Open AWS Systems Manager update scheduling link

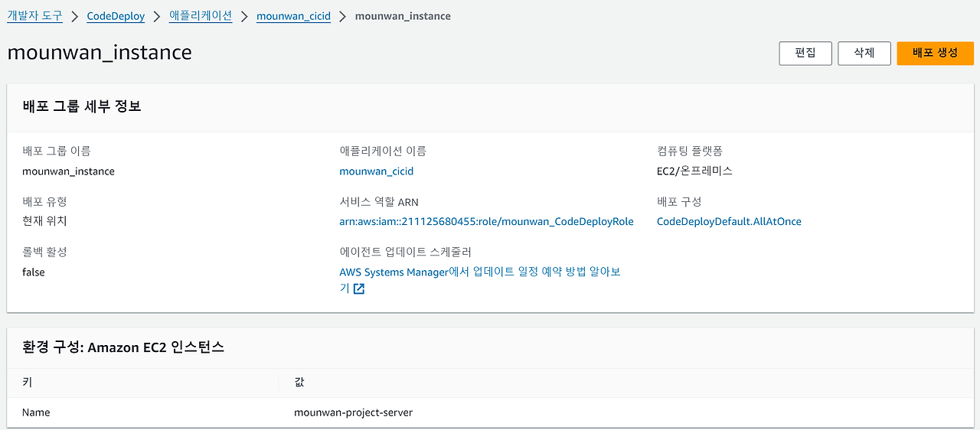tap(480, 280)
